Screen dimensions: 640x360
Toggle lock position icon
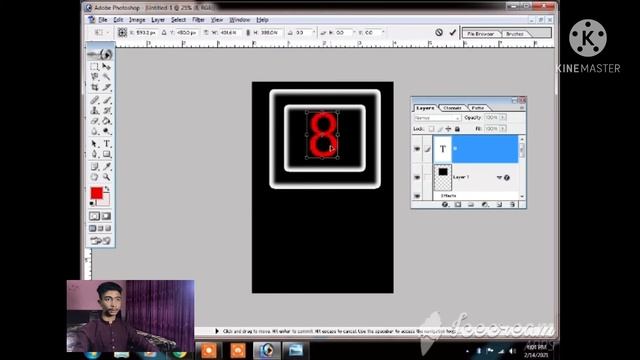[448, 129]
